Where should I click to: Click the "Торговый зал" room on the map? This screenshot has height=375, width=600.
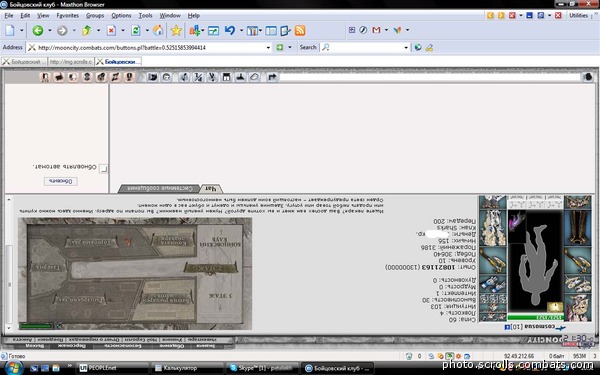point(91,242)
